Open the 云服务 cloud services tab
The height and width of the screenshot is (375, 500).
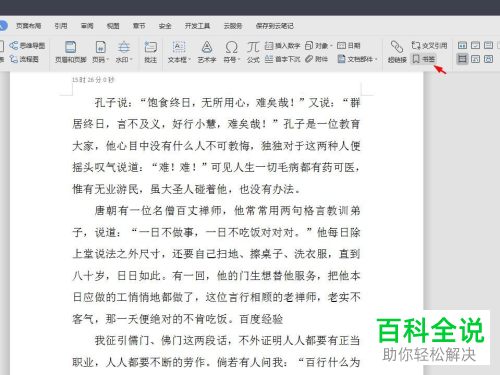point(233,26)
